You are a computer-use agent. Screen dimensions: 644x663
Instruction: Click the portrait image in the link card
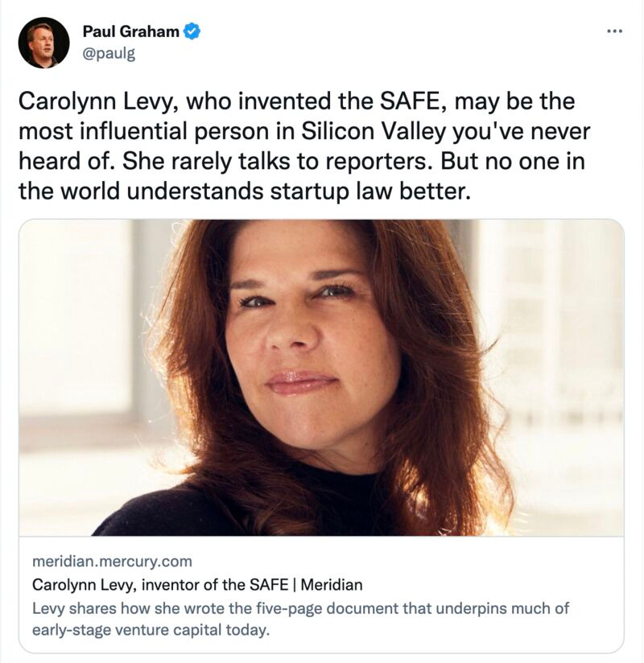[x=322, y=378]
